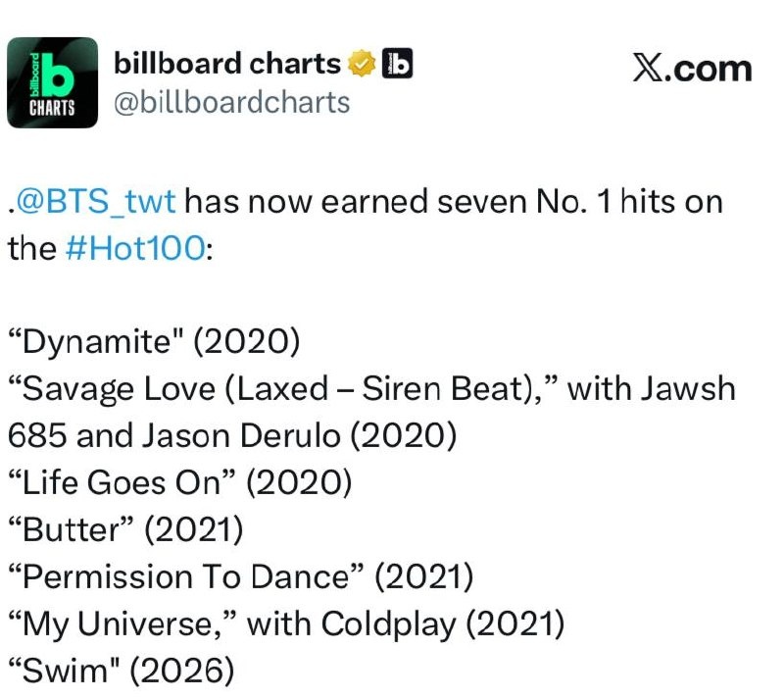
Task: Click the Billboard affiliate badge icon
Action: pos(398,64)
